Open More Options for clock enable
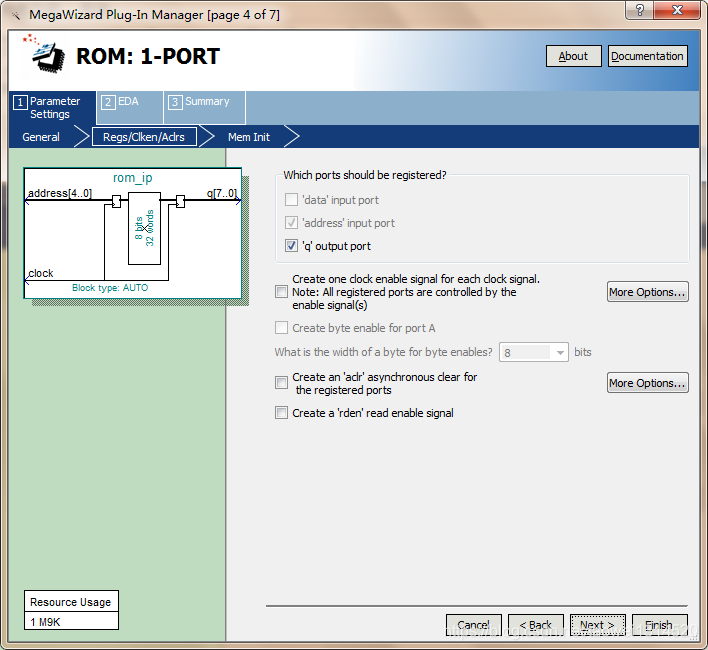Screen dimensions: 708x650 [647, 292]
